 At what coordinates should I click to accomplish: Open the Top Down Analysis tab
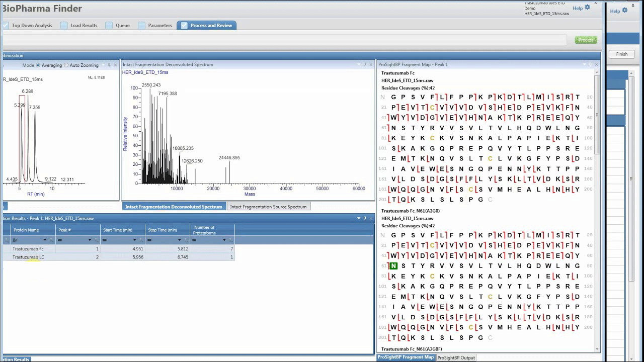click(x=32, y=25)
